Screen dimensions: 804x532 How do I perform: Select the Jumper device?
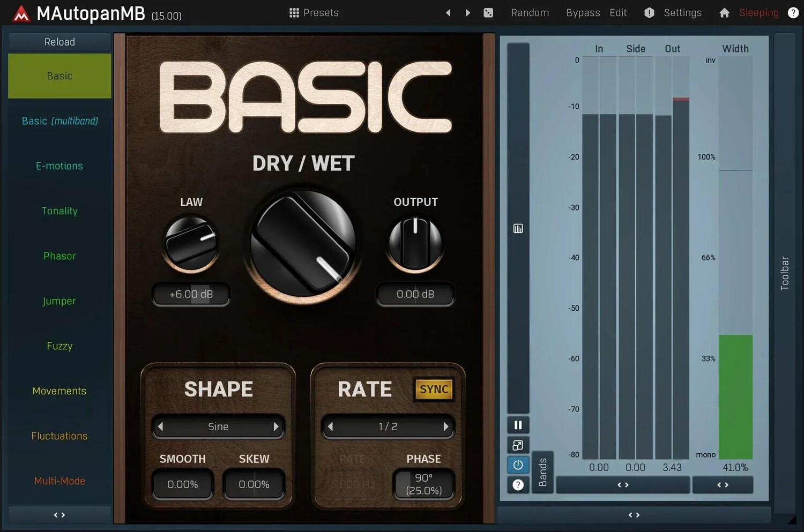(x=59, y=301)
